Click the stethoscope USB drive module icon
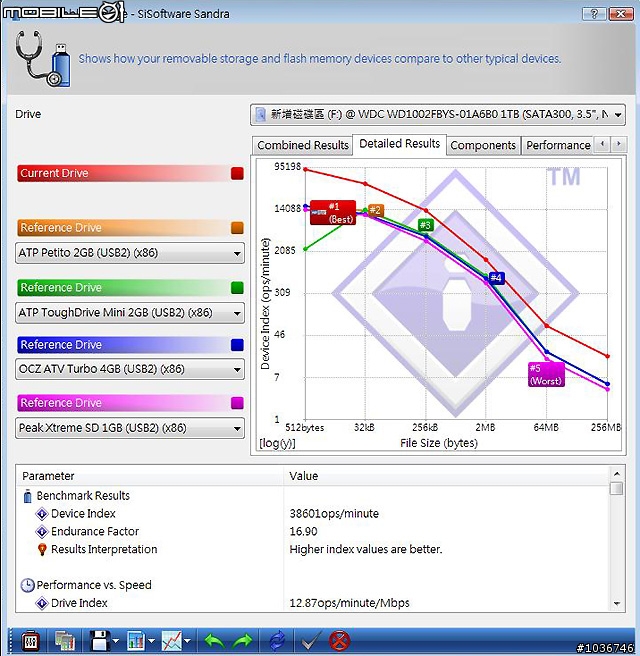This screenshot has height=656, width=640. coord(43,59)
